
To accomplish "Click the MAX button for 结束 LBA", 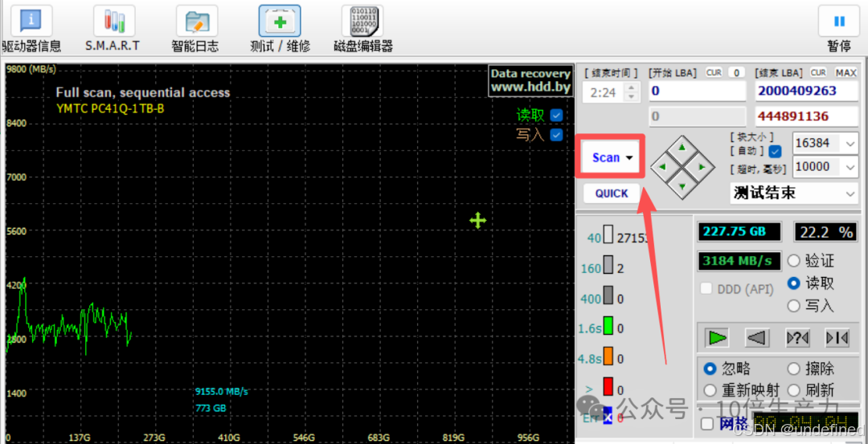I will (x=845, y=72).
